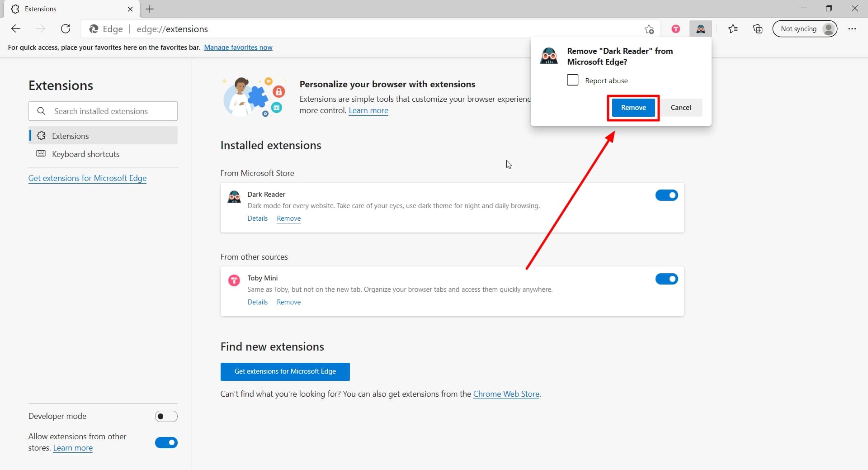This screenshot has width=868, height=470.
Task: Open Keyboard shortcuts in the sidebar
Action: 103,154
